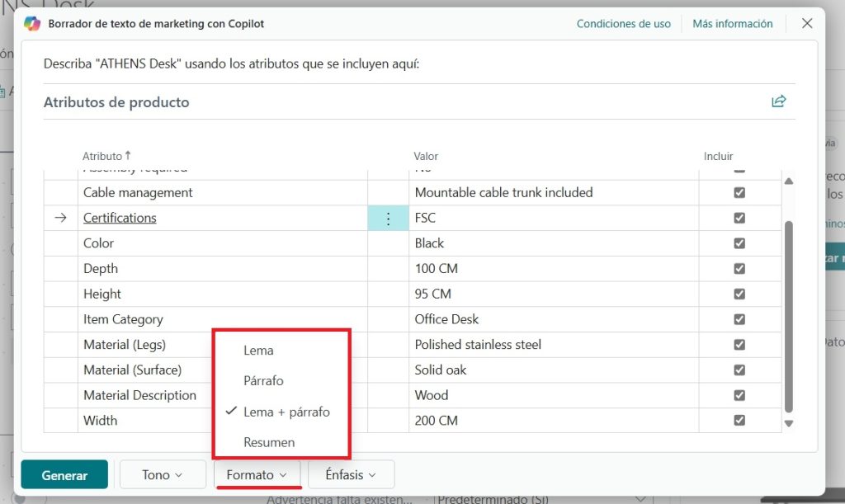Uncheck Incluir for Material Description
The image size is (845, 504).
(739, 394)
